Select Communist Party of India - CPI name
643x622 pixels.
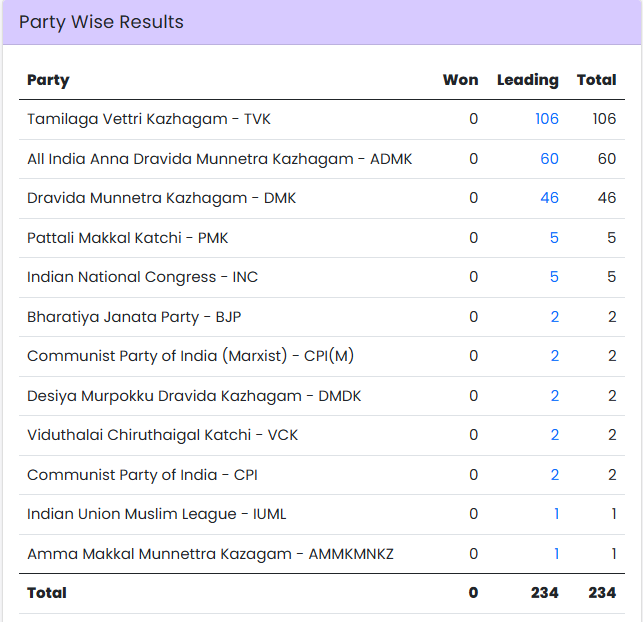[142, 475]
